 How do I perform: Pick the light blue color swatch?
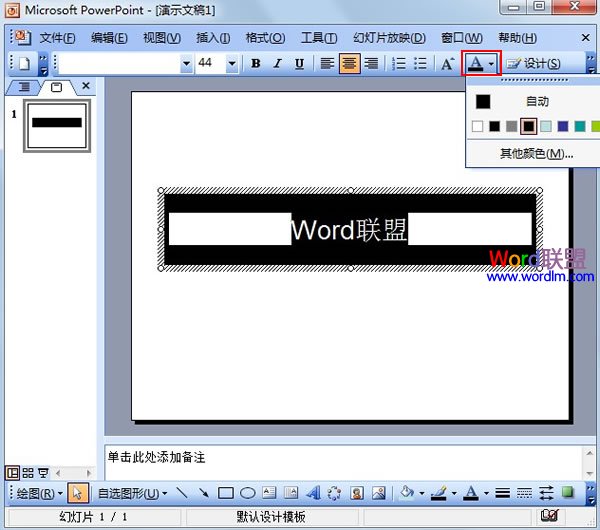[546, 126]
